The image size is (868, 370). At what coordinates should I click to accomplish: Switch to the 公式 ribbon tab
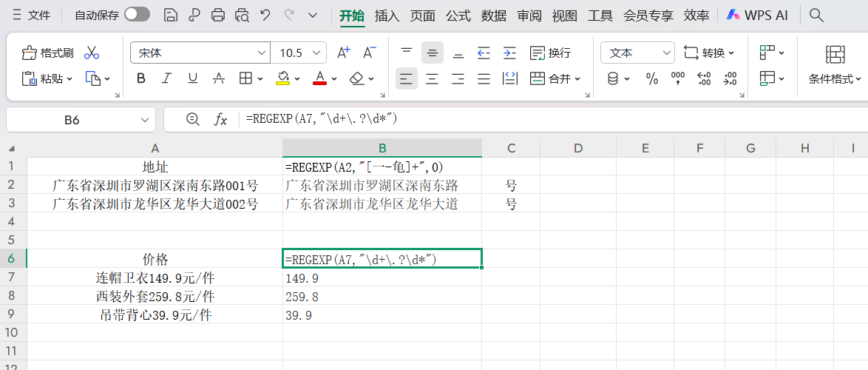(x=458, y=15)
